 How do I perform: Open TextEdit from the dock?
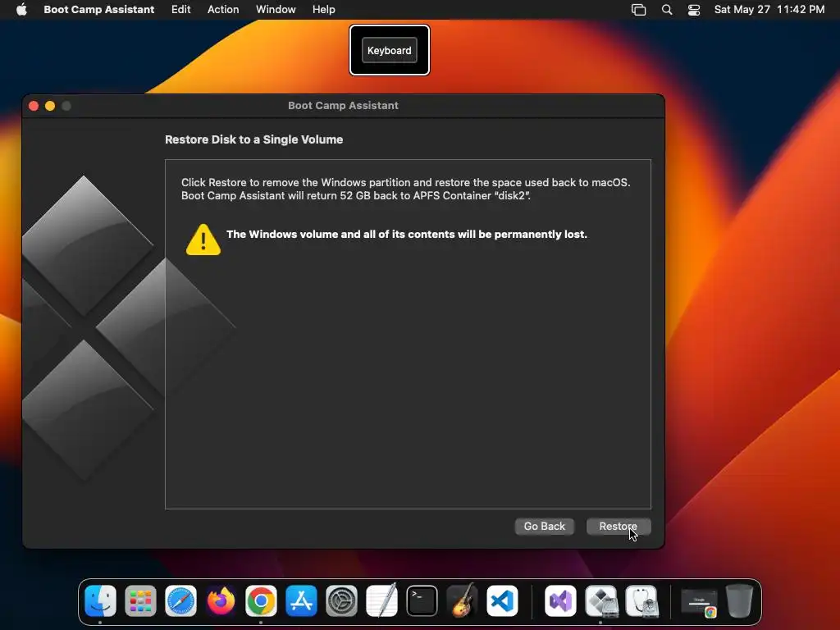[381, 600]
